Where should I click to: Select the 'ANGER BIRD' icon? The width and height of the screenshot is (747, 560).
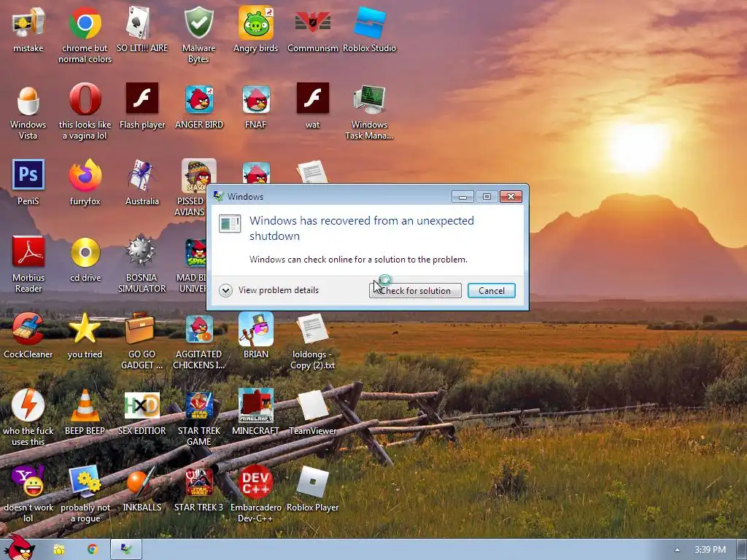point(198,99)
